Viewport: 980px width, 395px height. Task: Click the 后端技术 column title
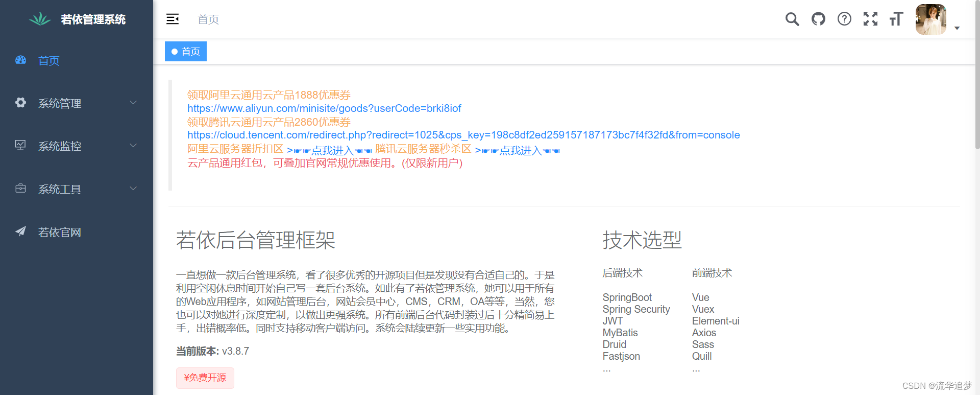(x=623, y=273)
